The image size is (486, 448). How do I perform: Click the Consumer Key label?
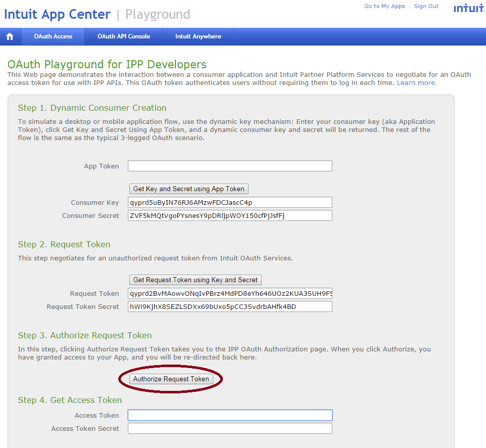(x=95, y=203)
